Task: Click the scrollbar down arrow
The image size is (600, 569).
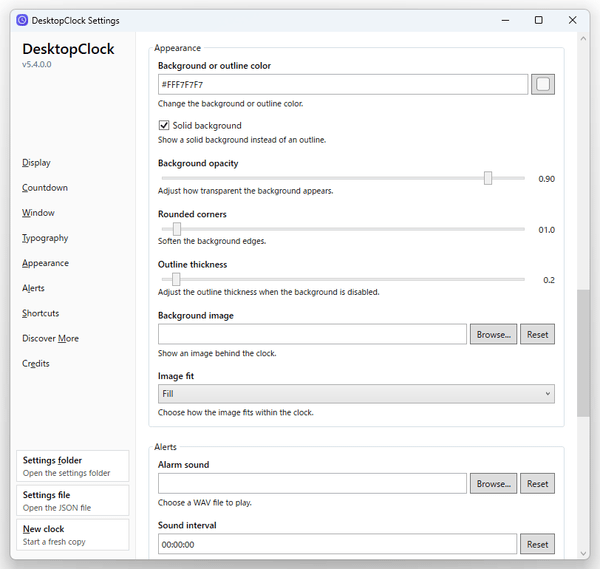Action: click(583, 553)
